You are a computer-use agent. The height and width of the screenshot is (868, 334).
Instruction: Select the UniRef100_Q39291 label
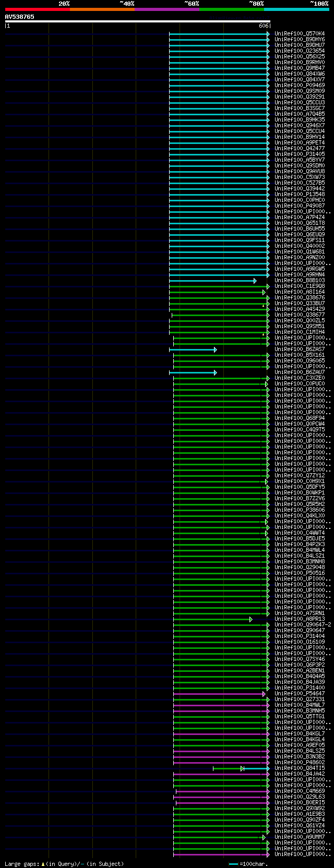coord(300,97)
